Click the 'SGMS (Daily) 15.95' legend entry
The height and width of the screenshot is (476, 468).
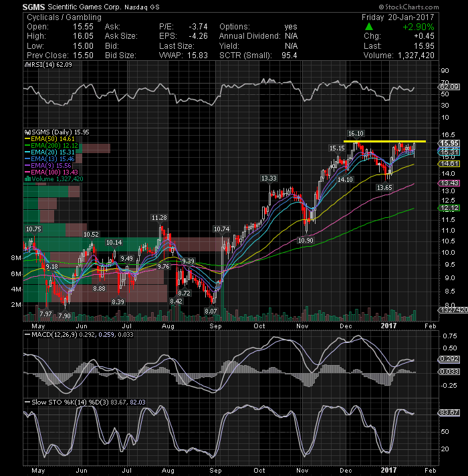[60, 132]
